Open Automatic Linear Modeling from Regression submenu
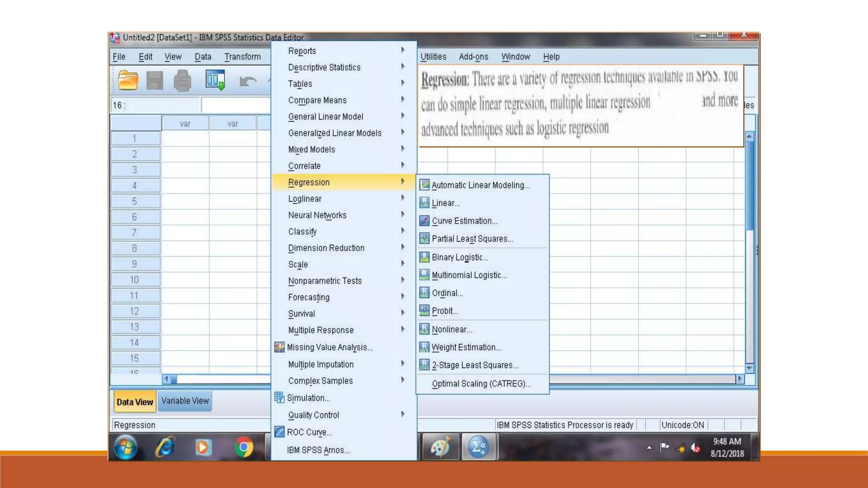 (x=480, y=185)
